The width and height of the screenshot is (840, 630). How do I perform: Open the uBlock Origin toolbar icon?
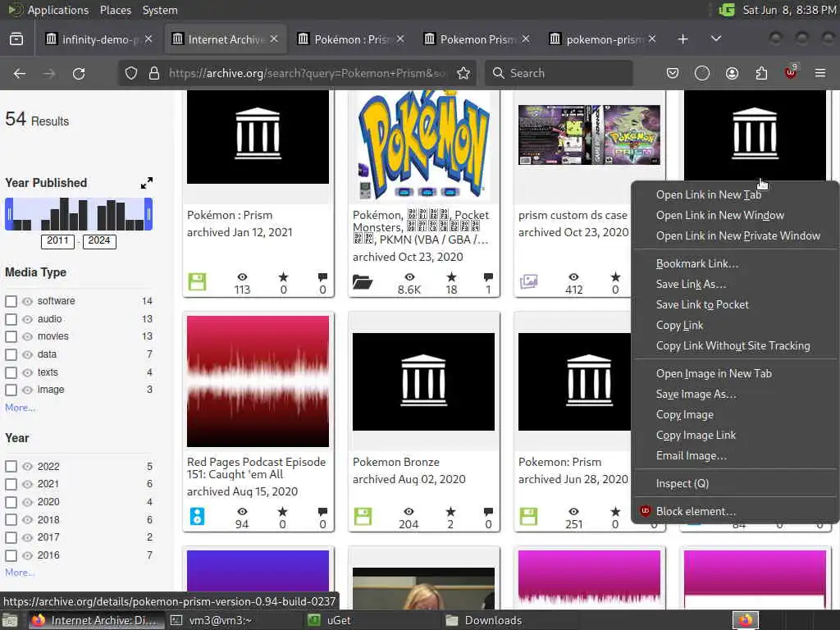791,72
